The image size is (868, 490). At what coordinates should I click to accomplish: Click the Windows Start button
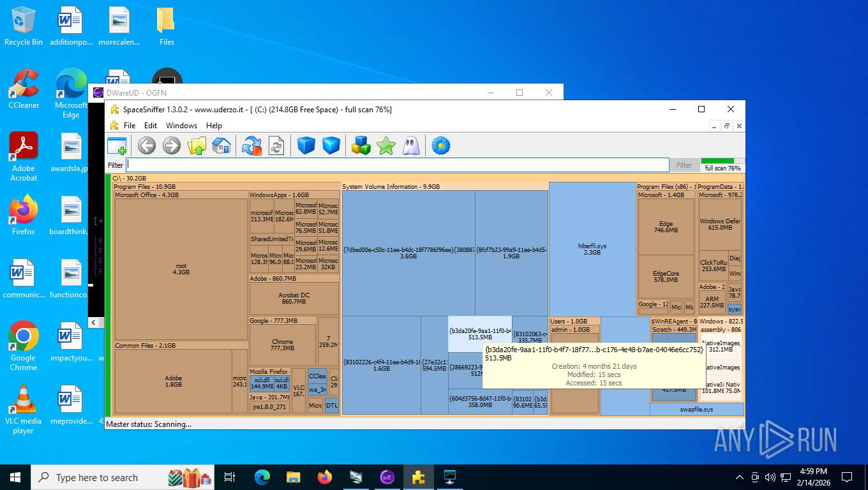(15, 477)
